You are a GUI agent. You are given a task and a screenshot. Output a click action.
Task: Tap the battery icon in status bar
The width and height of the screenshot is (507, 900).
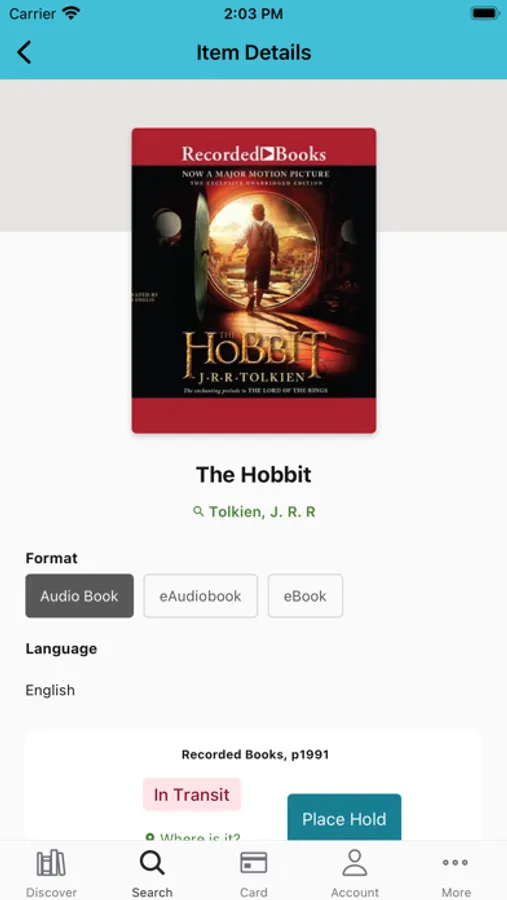click(x=485, y=13)
